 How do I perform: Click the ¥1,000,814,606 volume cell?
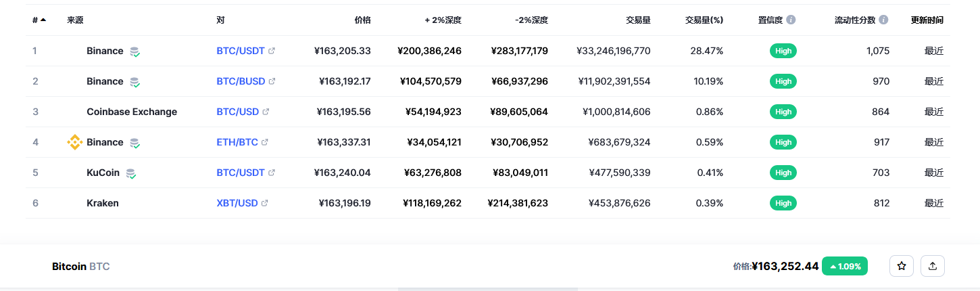click(x=616, y=112)
